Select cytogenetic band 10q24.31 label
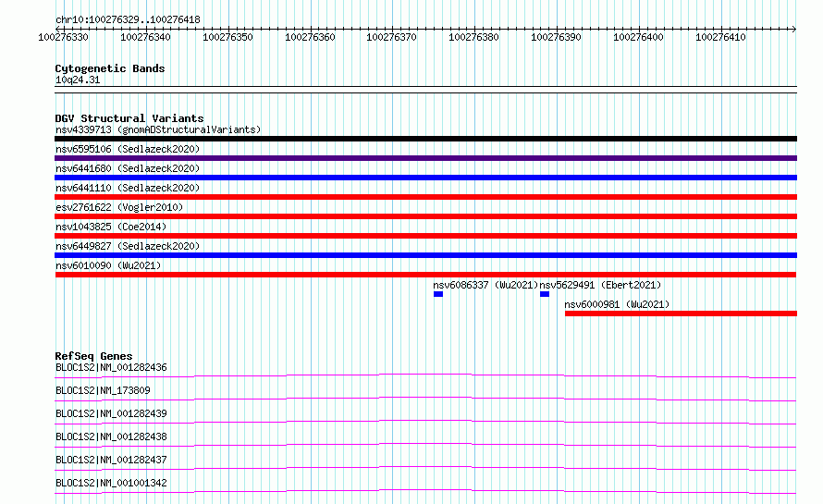 78,80
